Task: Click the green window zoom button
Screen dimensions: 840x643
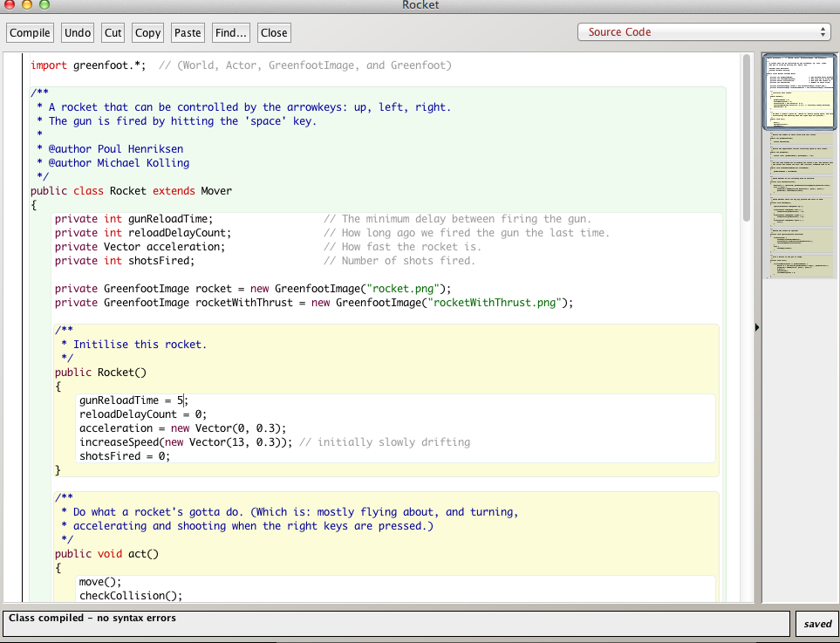Action: (x=44, y=5)
